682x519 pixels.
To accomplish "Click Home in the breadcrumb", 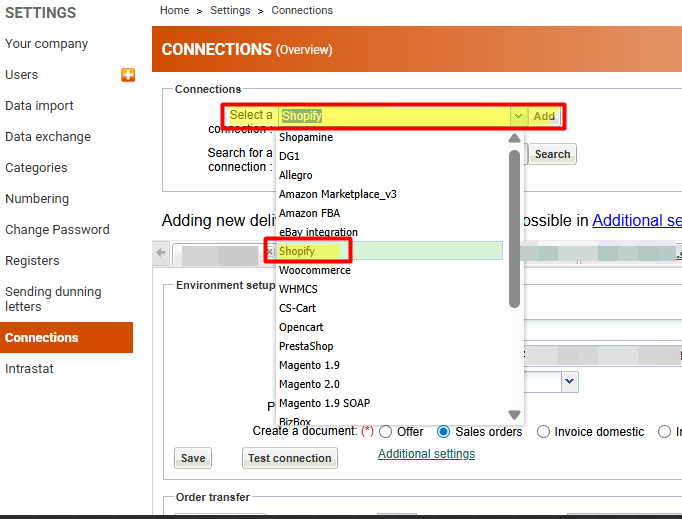I will point(174,10).
